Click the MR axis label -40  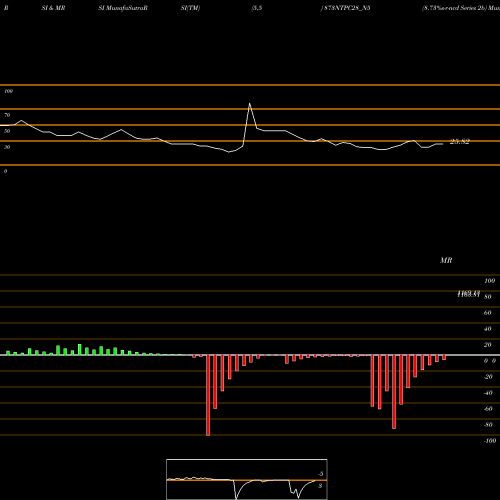point(488,393)
